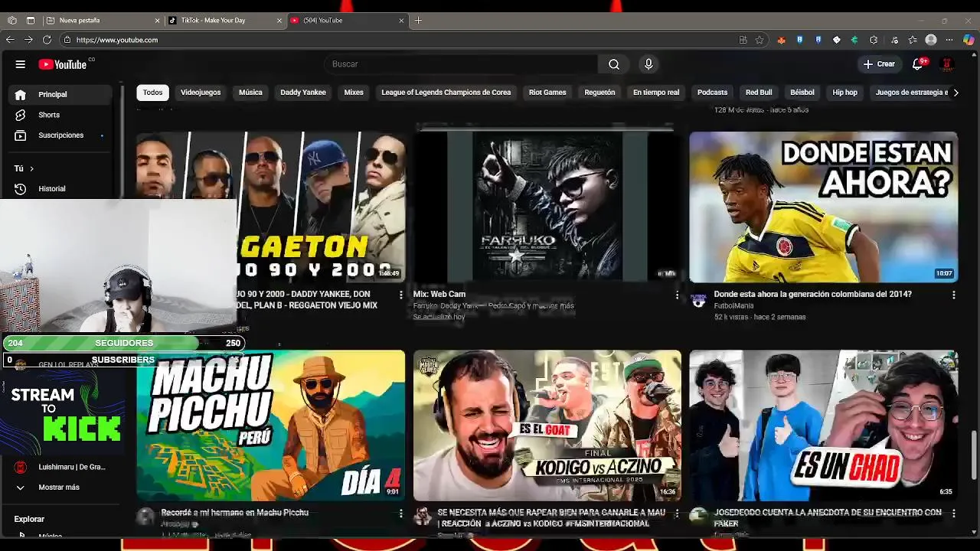Click the Buscar search field
980x551 pixels.
coord(461,64)
